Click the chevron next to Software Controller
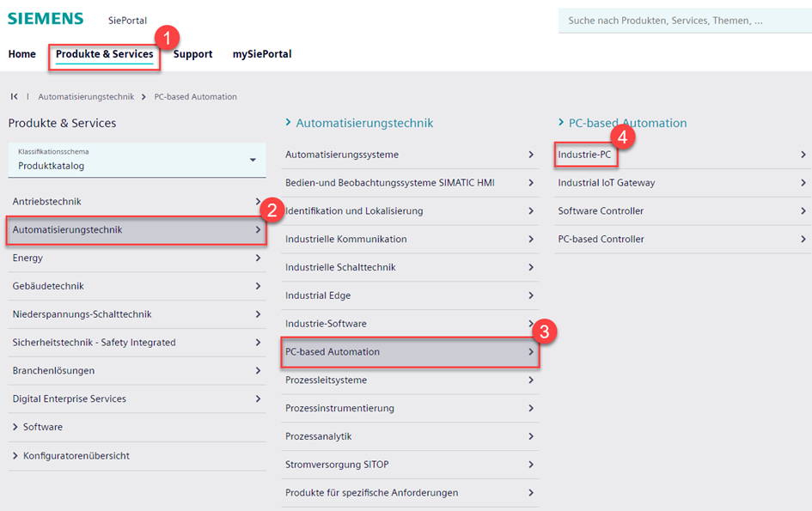This screenshot has height=511, width=812. click(x=803, y=211)
